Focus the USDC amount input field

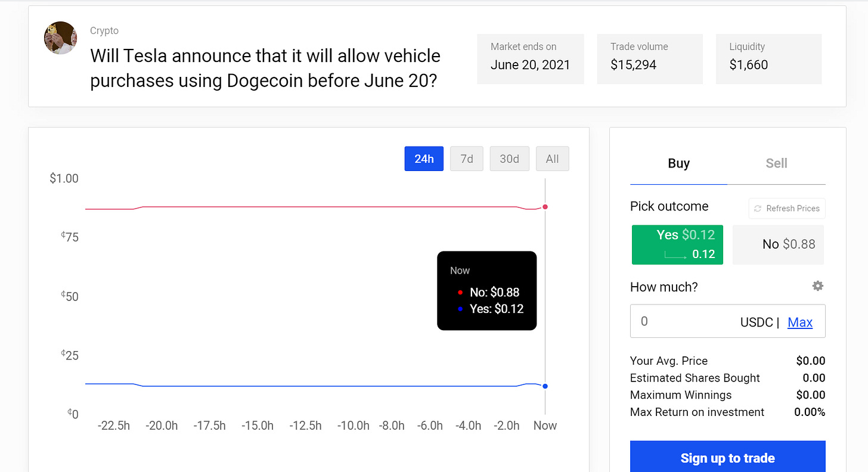(728, 321)
